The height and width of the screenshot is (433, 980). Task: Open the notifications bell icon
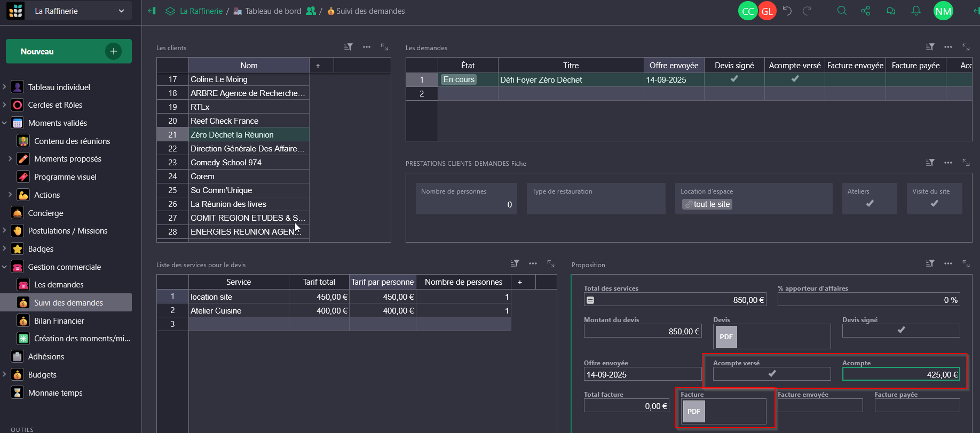[916, 11]
